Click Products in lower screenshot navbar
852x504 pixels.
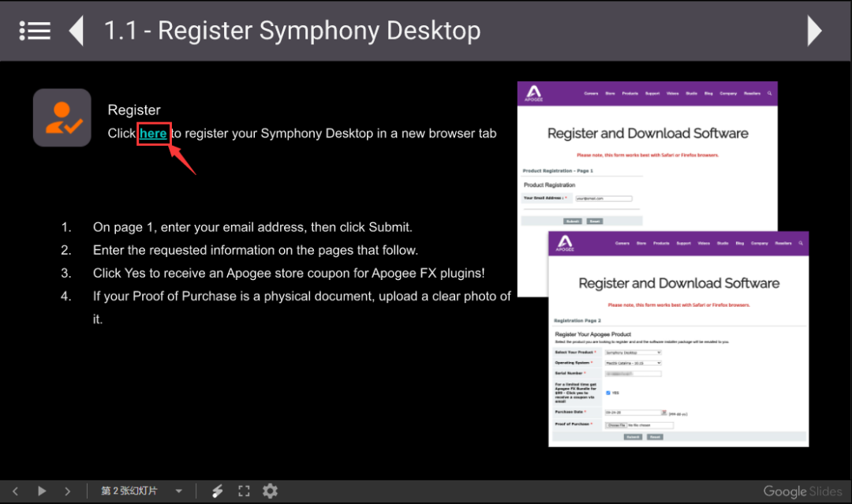[661, 243]
